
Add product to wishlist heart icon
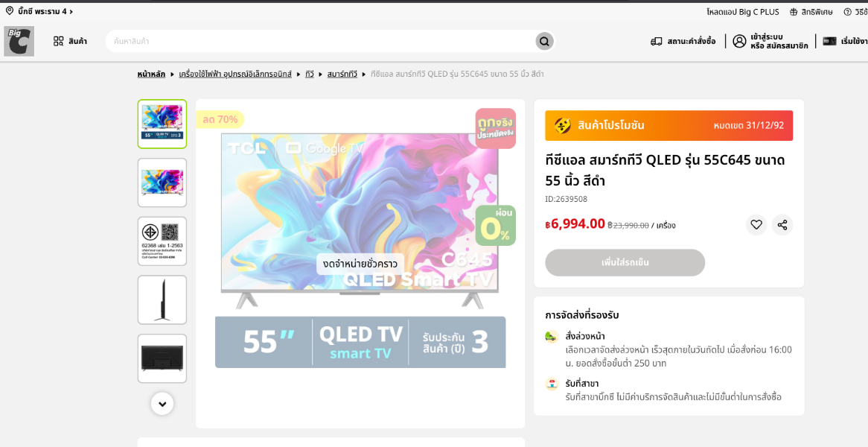pos(756,225)
